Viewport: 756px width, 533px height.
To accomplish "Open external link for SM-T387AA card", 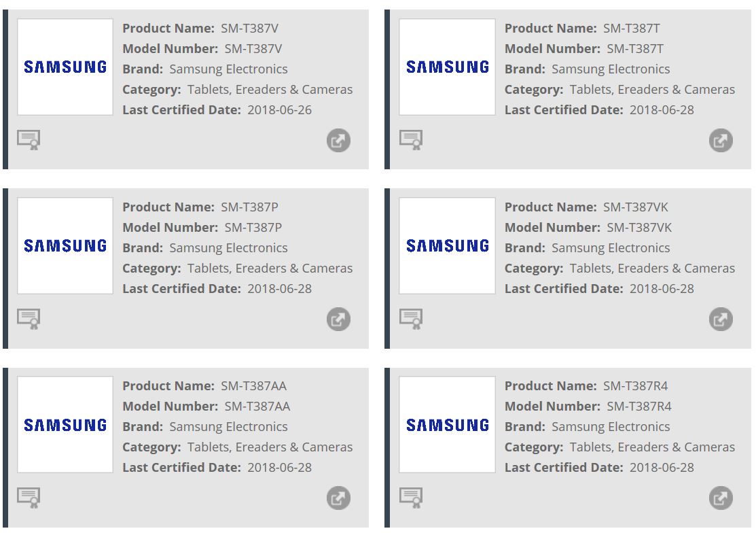I will coord(338,498).
